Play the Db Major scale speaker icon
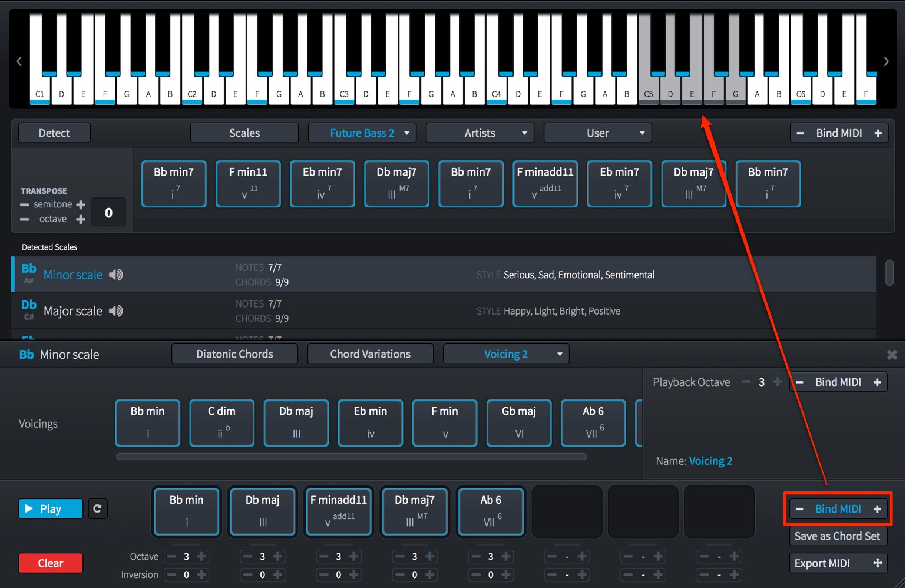The height and width of the screenshot is (588, 906). pyautogui.click(x=116, y=310)
